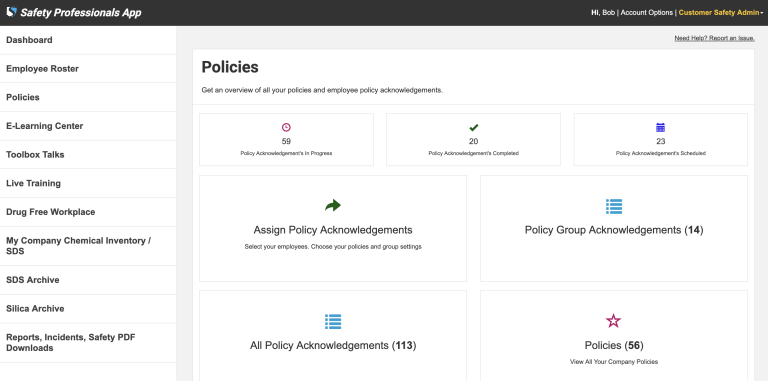Select Policies in the sidebar menu

88,97
